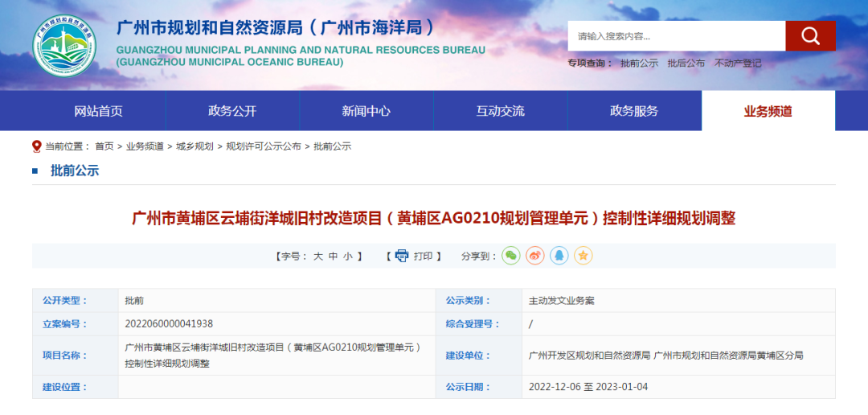Open 互动交流 navigation tab
This screenshot has width=868, height=415.
pos(501,111)
